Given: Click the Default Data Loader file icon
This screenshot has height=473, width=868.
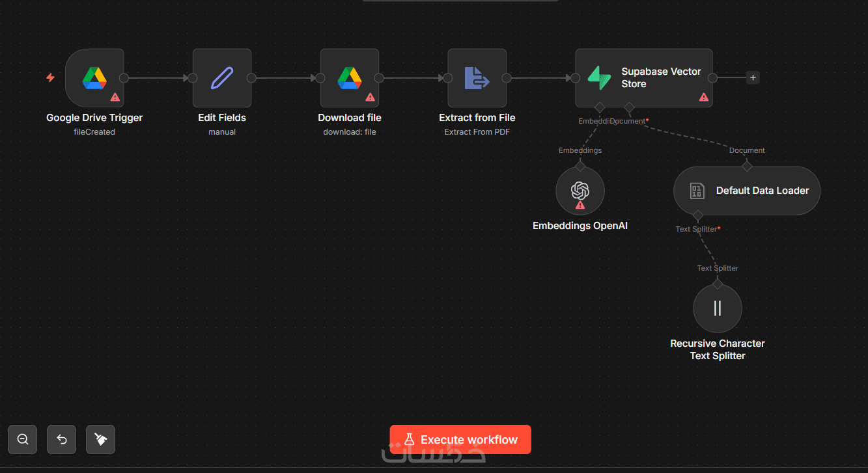Looking at the screenshot, I should pyautogui.click(x=697, y=191).
